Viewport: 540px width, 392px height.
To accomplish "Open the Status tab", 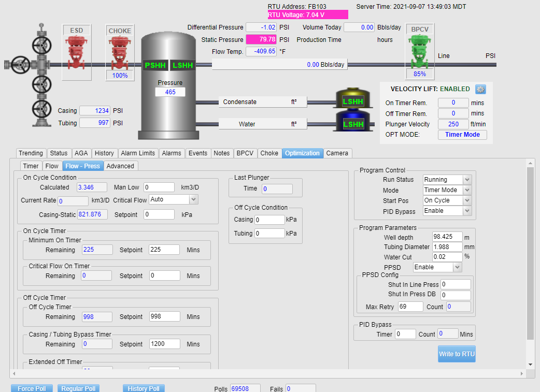I will tap(59, 153).
